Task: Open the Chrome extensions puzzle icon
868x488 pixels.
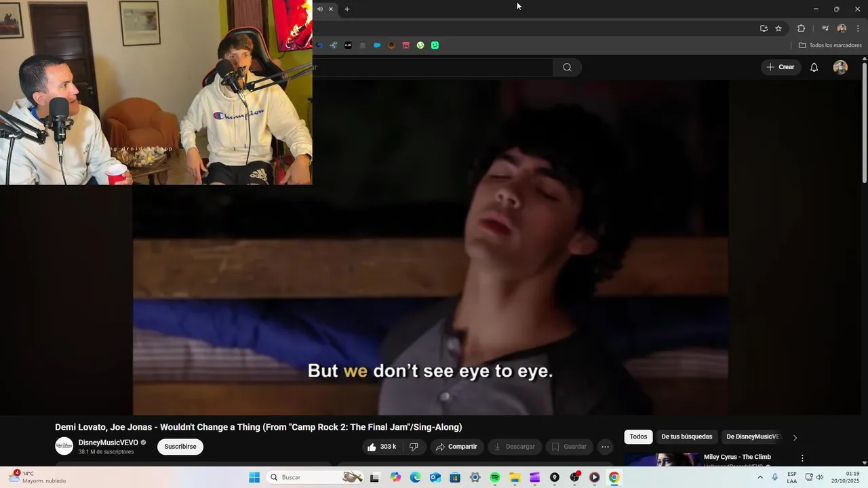Action: click(x=802, y=28)
